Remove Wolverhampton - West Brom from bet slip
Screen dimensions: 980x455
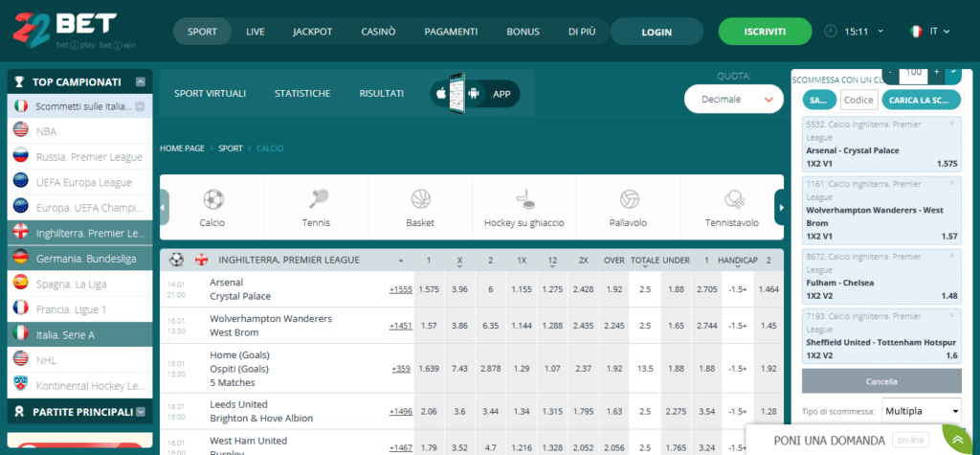952,183
